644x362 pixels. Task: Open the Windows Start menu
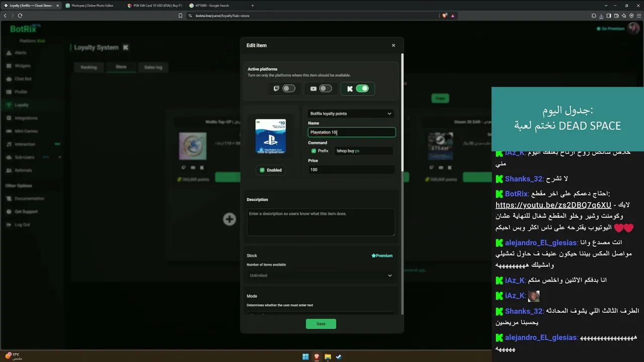pos(305,357)
